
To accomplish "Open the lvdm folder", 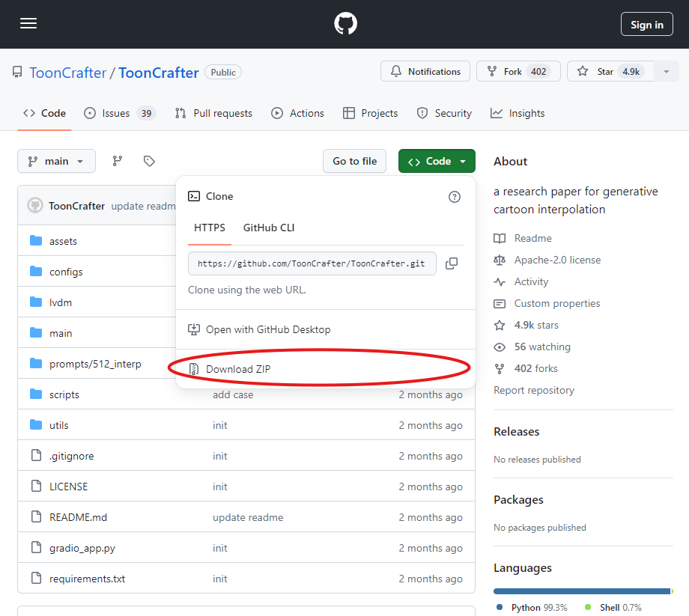I will pos(61,302).
